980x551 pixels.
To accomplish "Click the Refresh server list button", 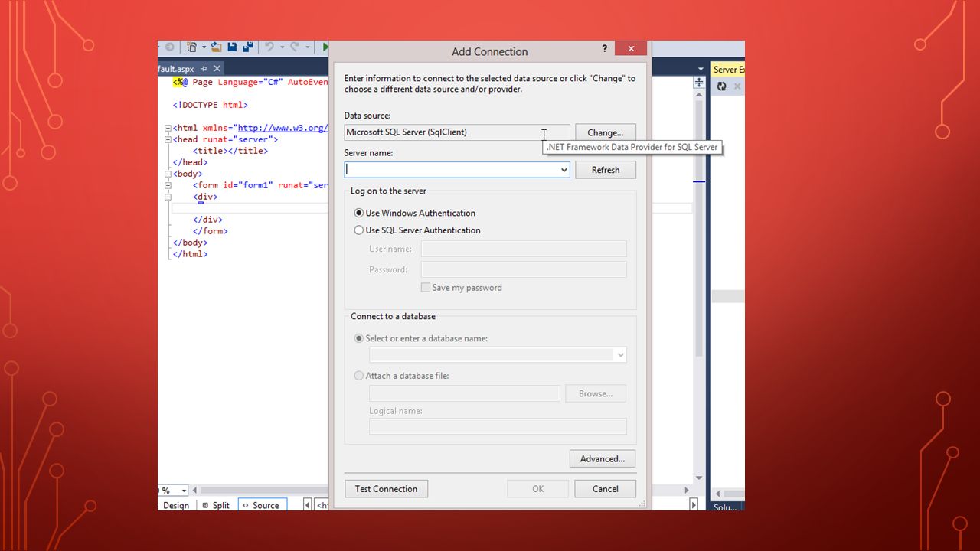I will pos(606,170).
